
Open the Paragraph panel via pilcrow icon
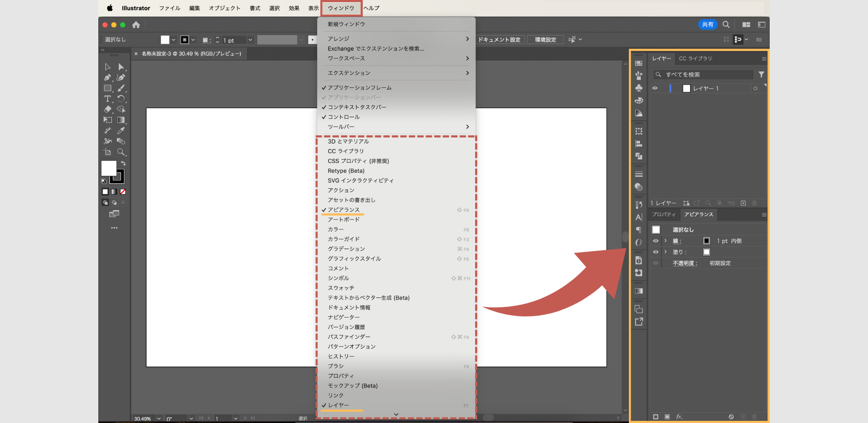639,230
